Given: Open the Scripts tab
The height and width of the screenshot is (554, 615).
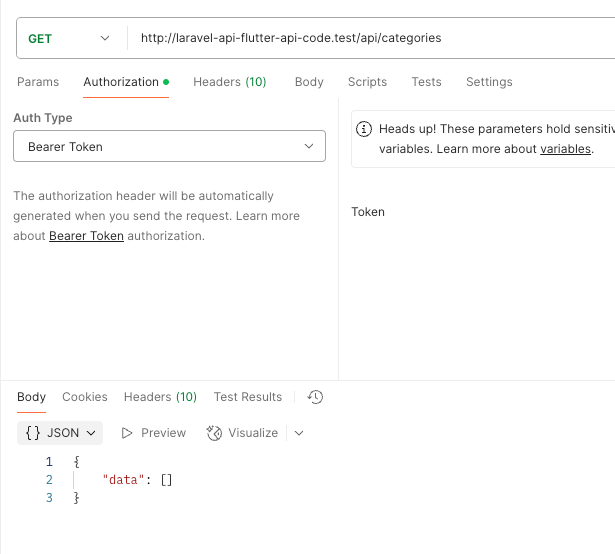Looking at the screenshot, I should coord(367,82).
